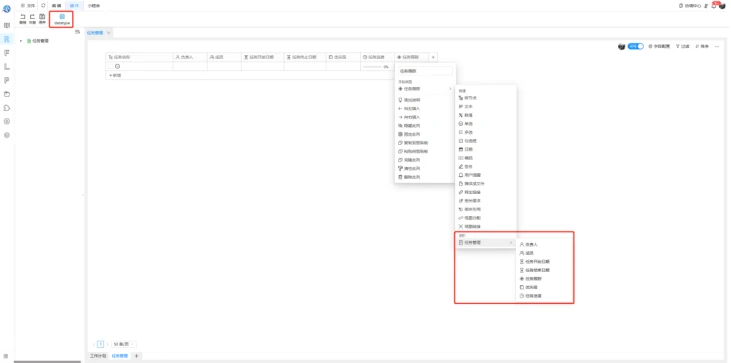Open the 文件 menu
The width and height of the screenshot is (731, 363).
pyautogui.click(x=28, y=6)
